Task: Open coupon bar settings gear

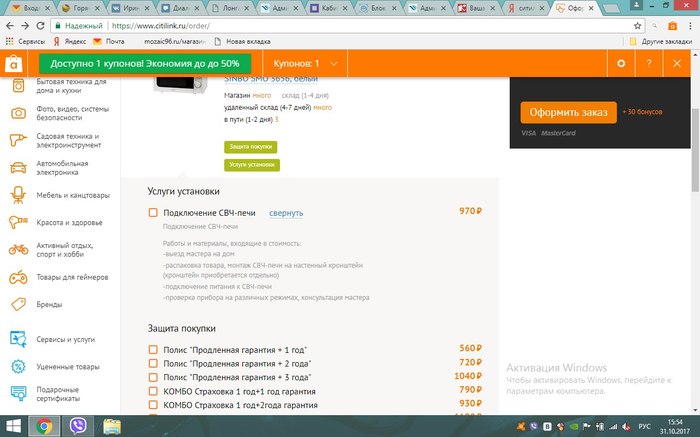Action: (x=621, y=63)
